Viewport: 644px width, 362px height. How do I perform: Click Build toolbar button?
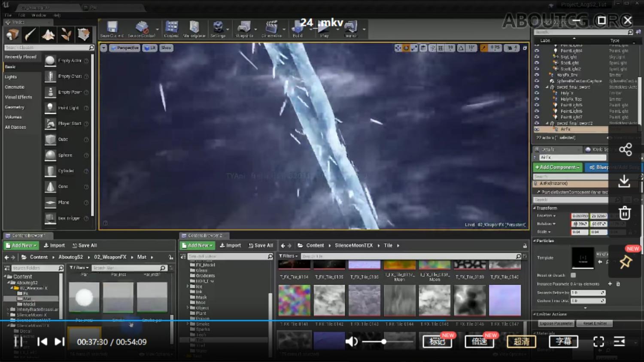298,29
